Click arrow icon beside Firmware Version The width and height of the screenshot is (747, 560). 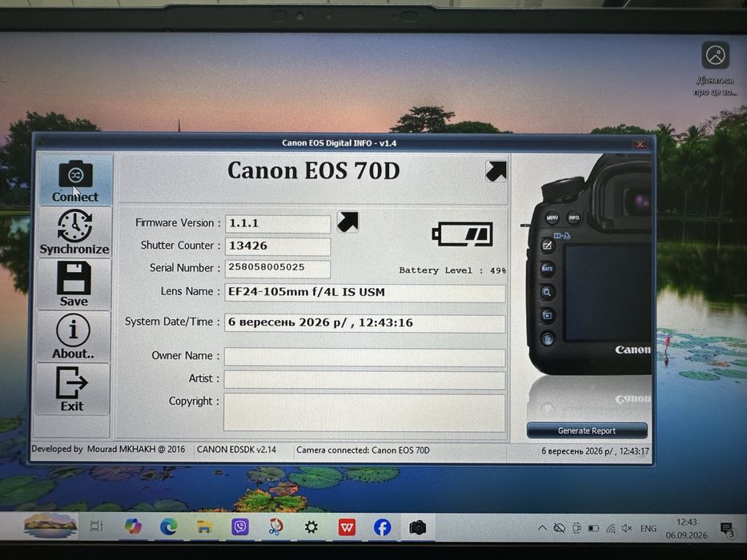(x=347, y=222)
